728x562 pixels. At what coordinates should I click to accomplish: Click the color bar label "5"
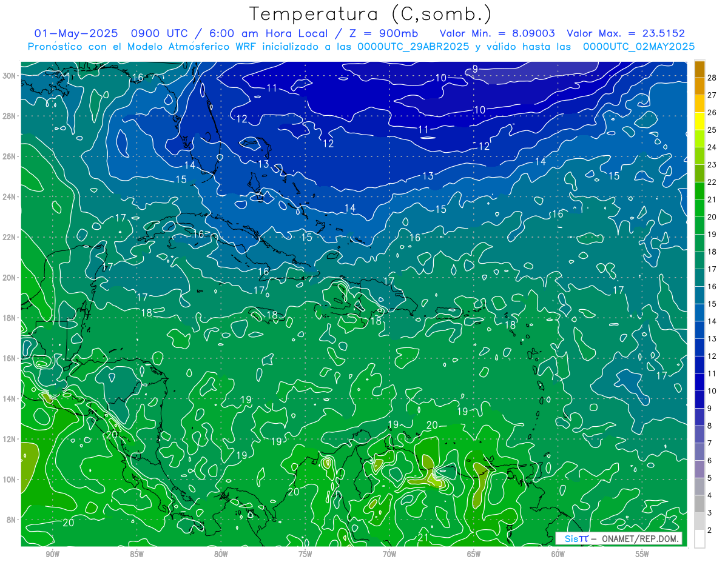click(710, 478)
